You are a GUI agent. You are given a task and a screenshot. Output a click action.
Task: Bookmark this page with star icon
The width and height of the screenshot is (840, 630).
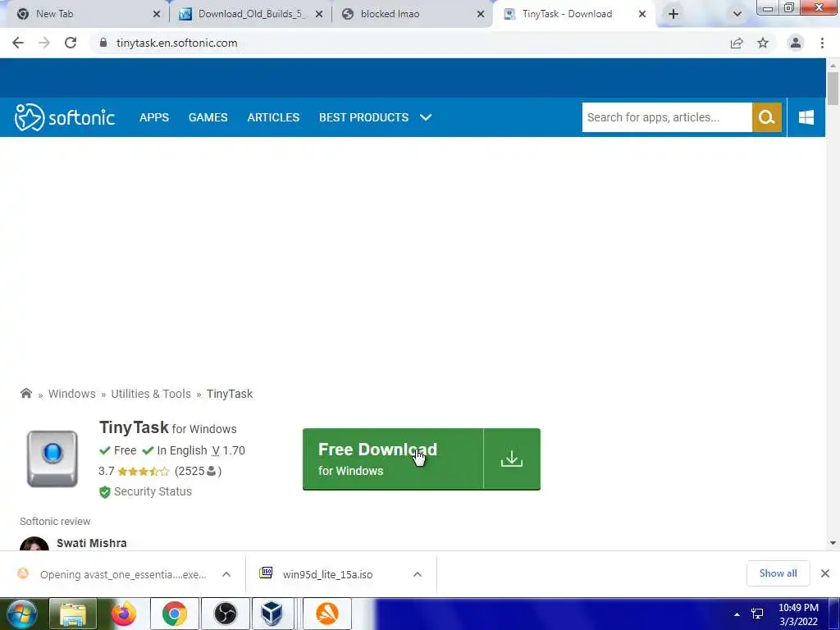click(763, 43)
